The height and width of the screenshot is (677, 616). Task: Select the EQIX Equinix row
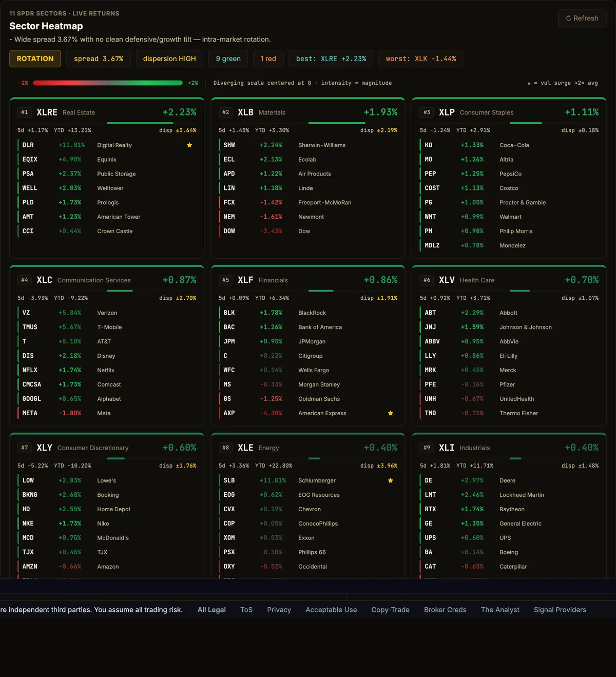click(x=107, y=160)
